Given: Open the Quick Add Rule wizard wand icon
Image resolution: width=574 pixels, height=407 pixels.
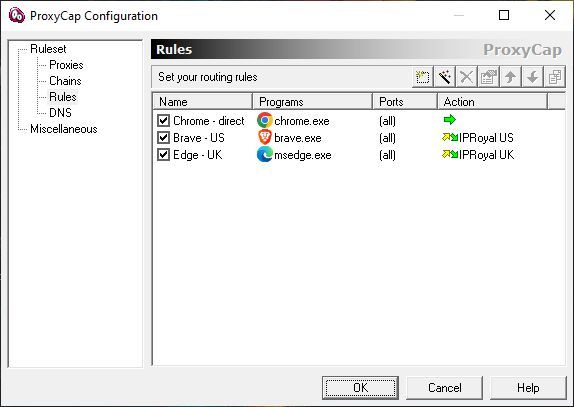Looking at the screenshot, I should [x=444, y=77].
